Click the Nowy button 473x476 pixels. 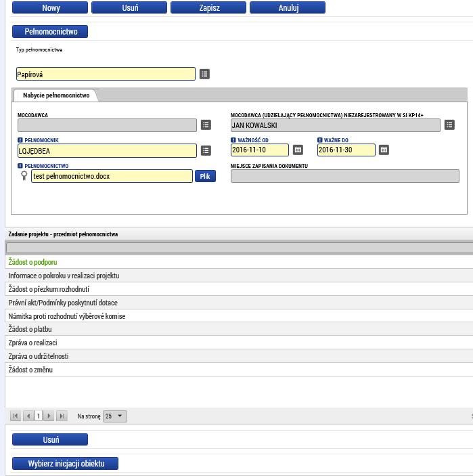(50, 7)
